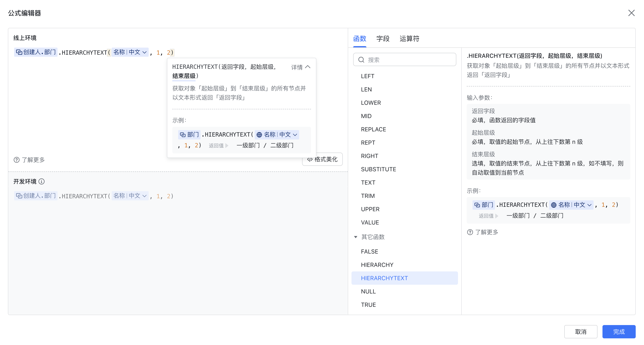Select the VALUE function

click(x=404, y=222)
